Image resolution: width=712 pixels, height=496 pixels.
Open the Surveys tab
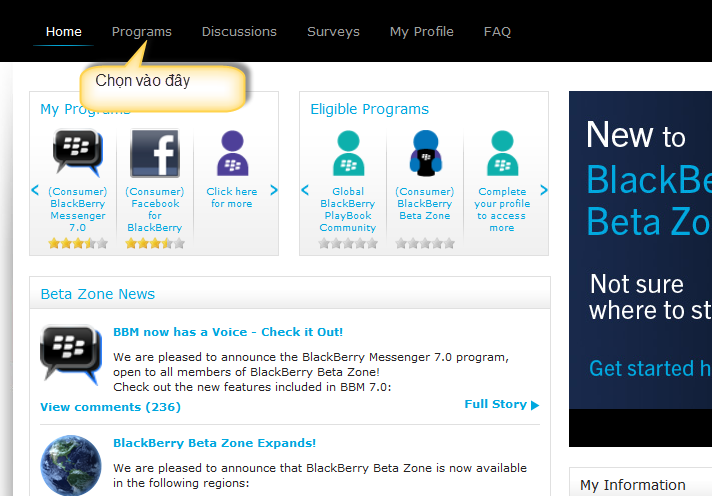[333, 31]
